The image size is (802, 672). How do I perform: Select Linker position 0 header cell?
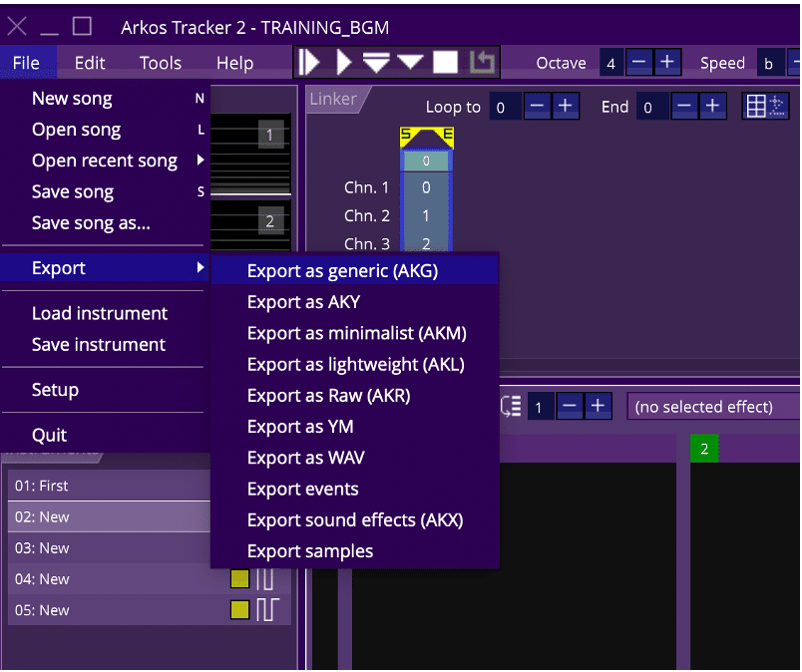coord(426,162)
